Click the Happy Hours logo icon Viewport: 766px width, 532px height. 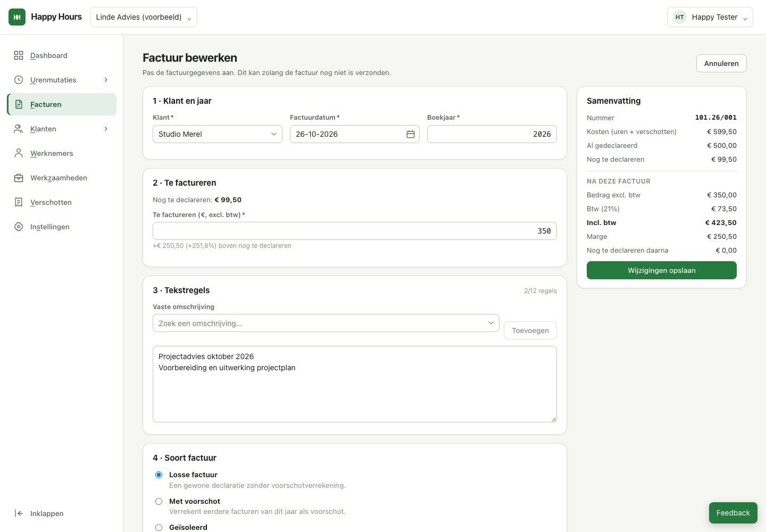pyautogui.click(x=17, y=17)
